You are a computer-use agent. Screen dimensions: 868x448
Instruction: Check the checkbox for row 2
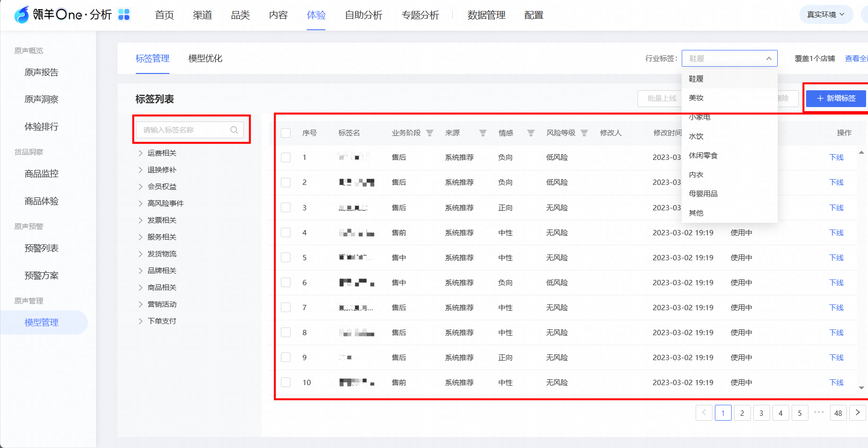coord(286,182)
